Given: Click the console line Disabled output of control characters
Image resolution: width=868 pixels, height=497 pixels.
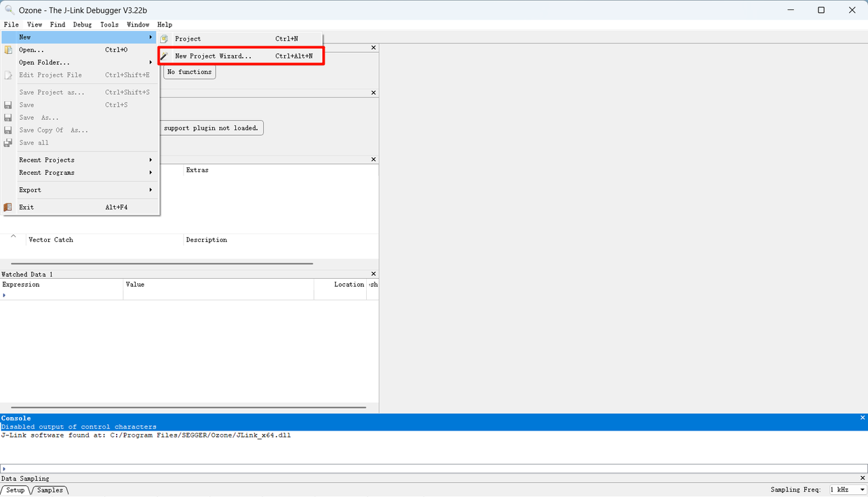Looking at the screenshot, I should click(79, 426).
